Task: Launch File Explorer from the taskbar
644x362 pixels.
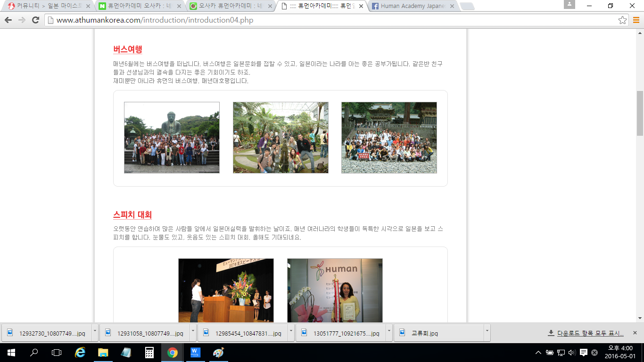Action: [103, 353]
